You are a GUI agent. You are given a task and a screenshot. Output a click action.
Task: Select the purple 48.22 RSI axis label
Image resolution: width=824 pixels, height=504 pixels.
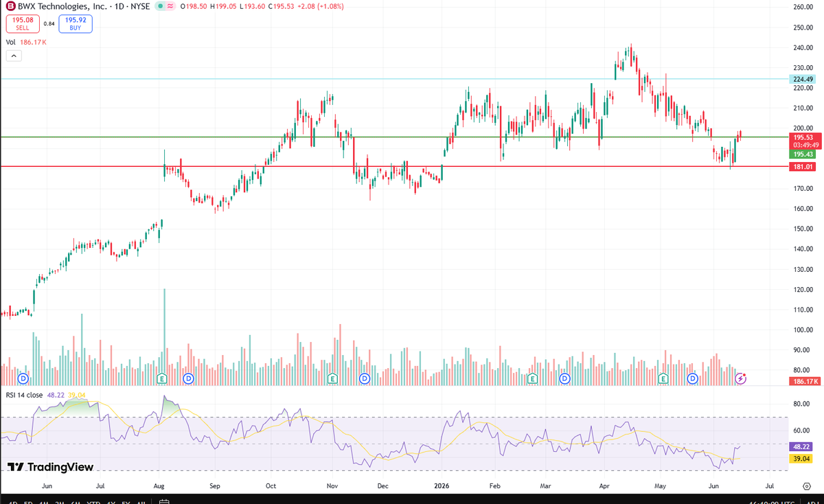pyautogui.click(x=801, y=445)
